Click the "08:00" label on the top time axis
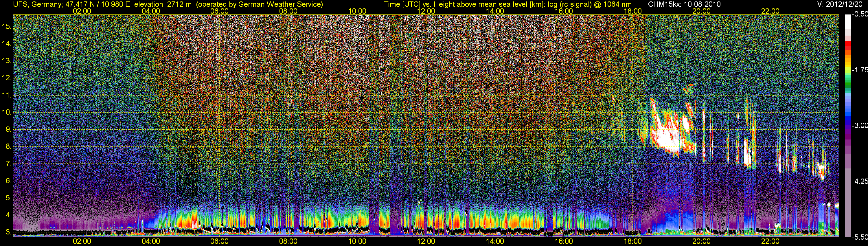This screenshot has height=246, width=868. [288, 11]
